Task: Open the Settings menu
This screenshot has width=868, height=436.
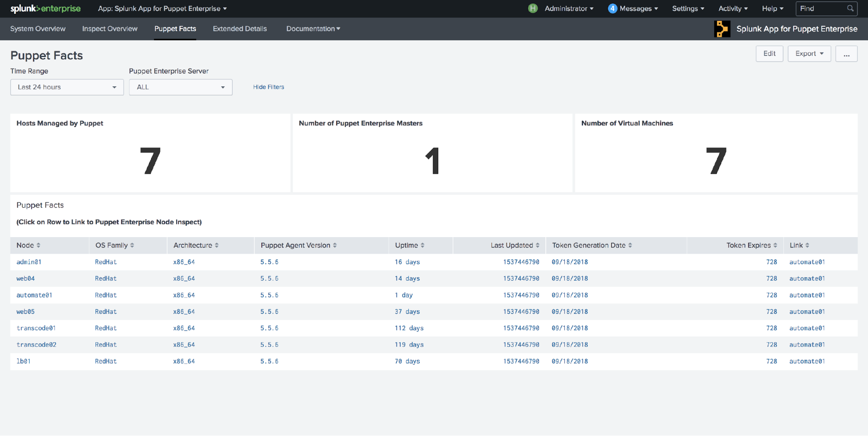Action: 688,9
